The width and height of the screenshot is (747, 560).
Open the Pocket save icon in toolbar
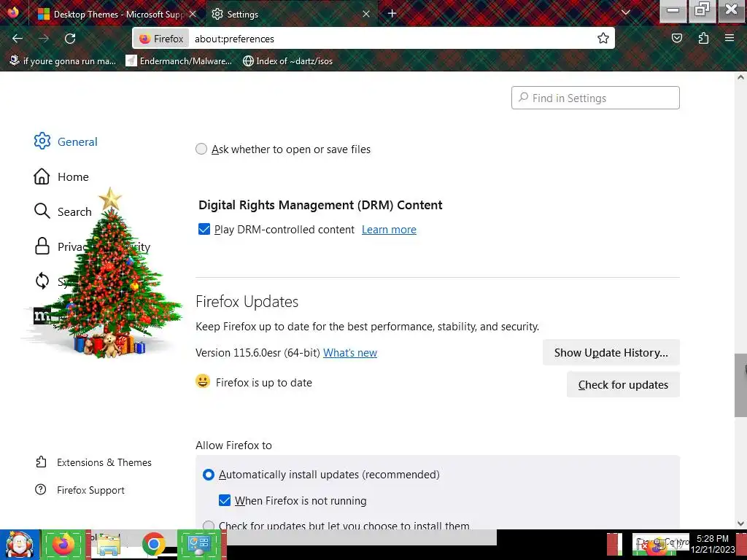click(x=676, y=38)
